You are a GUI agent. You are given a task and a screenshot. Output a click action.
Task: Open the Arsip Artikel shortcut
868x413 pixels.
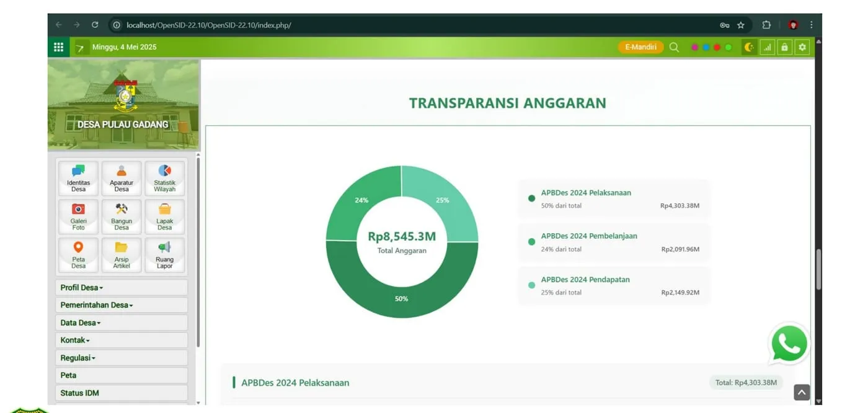pos(122,255)
